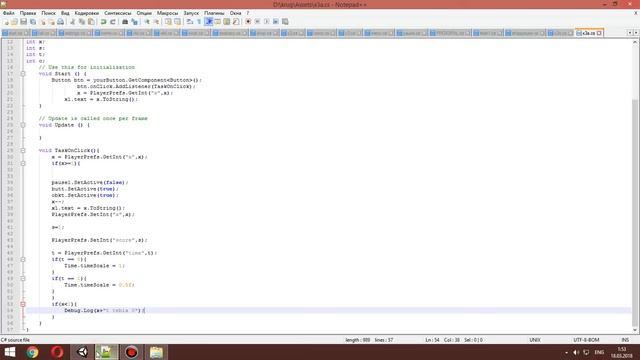
Task: Open the Кодировки menu
Action: [87, 13]
